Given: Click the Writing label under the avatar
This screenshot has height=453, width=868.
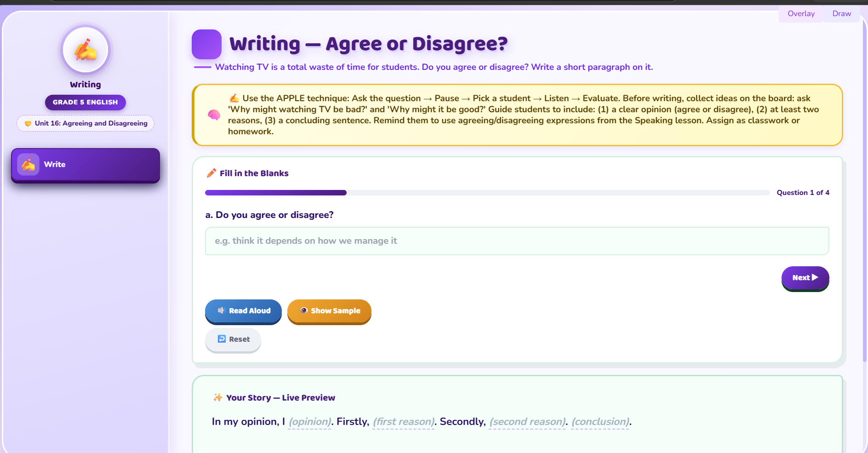Looking at the screenshot, I should point(86,85).
